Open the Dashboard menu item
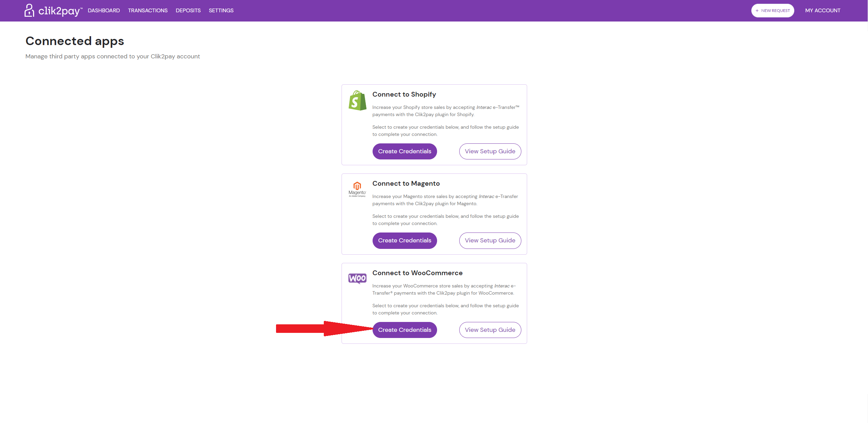This screenshot has height=423, width=868. [104, 11]
